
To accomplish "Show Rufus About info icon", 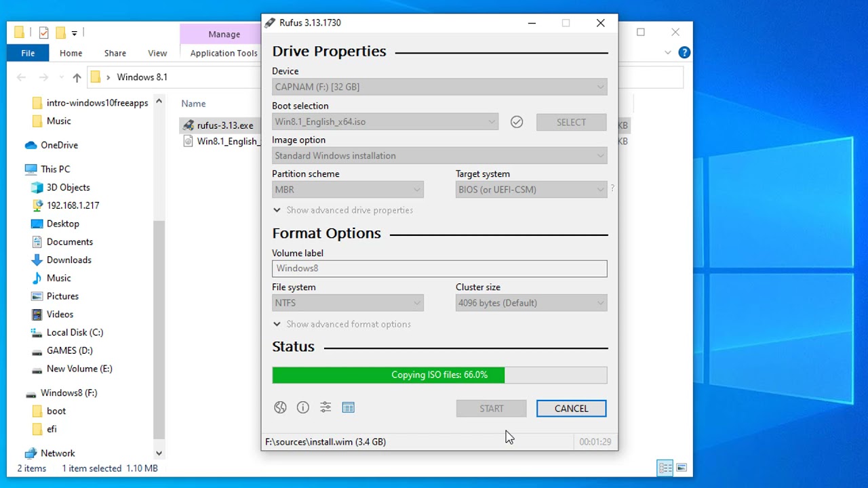I will coord(303,407).
